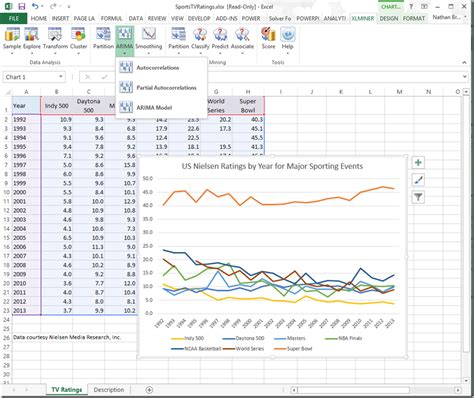Click the Score icon
The width and height of the screenshot is (474, 398).
point(268,38)
